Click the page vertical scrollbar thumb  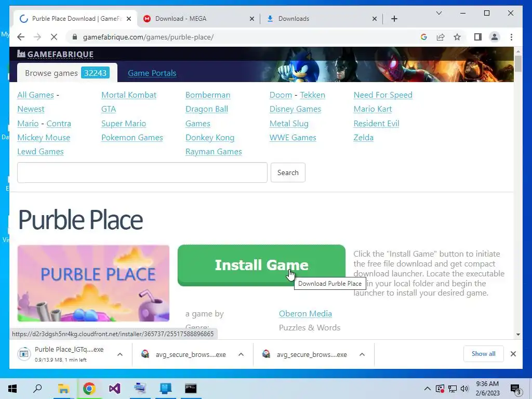pyautogui.click(x=518, y=63)
